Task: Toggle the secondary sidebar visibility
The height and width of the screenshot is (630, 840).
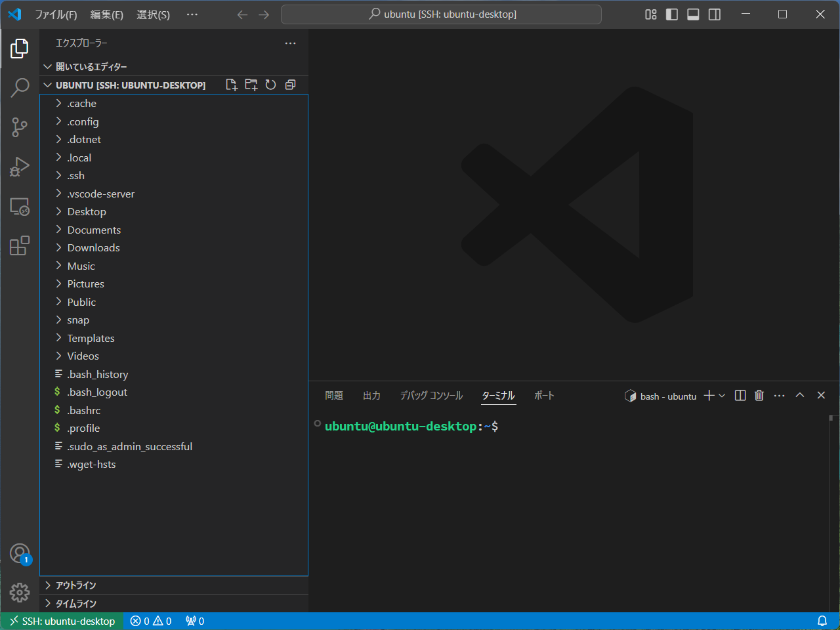Action: (715, 14)
